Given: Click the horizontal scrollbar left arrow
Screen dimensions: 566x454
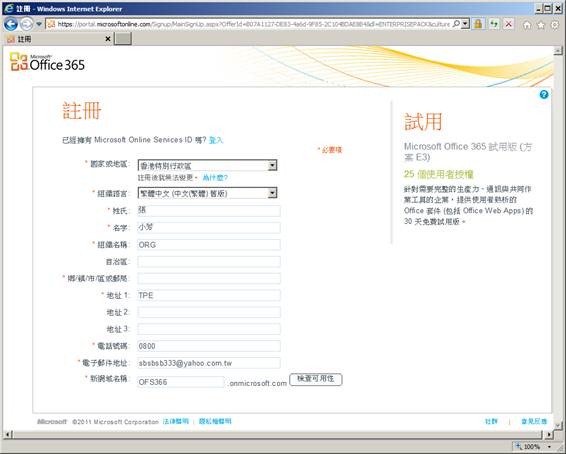Looking at the screenshot, I should 8,434.
